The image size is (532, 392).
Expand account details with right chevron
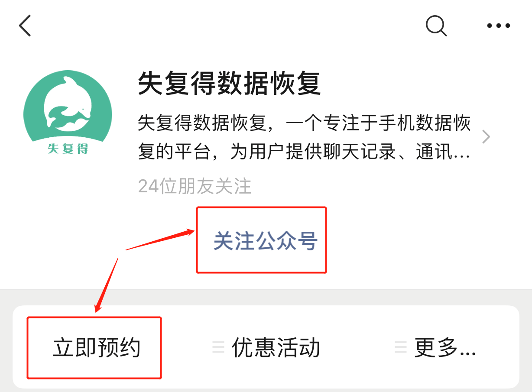pyautogui.click(x=487, y=137)
